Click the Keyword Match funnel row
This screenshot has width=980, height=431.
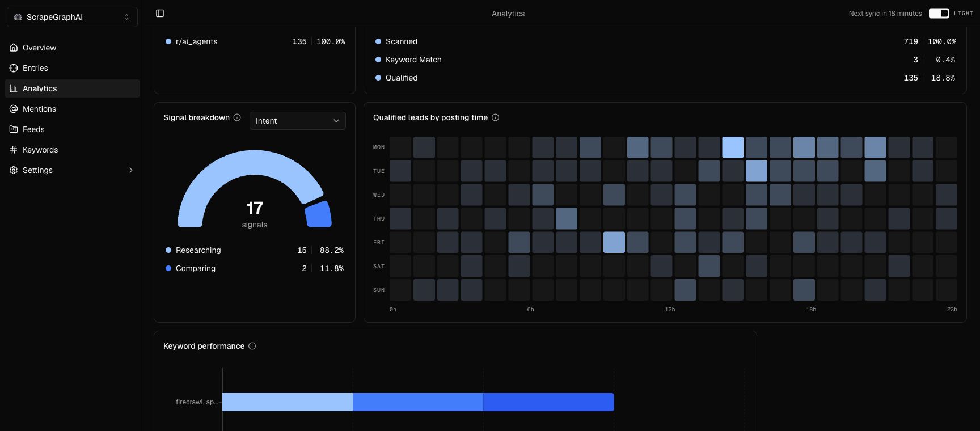(665, 60)
